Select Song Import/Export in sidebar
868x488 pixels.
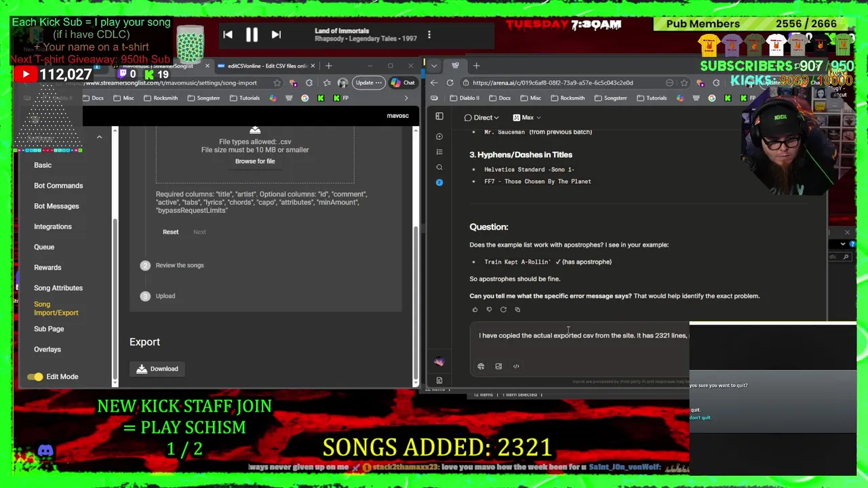click(x=56, y=308)
